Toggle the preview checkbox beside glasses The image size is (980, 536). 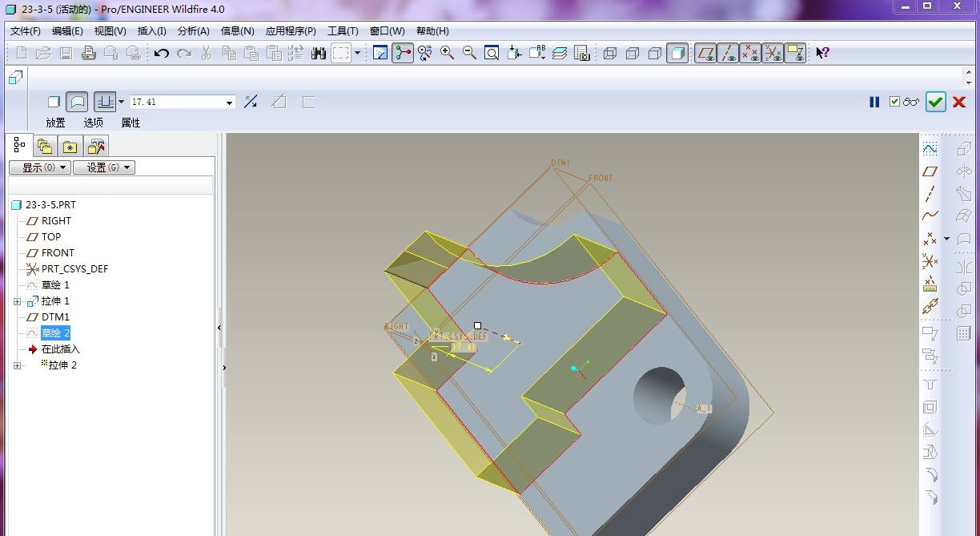click(894, 102)
